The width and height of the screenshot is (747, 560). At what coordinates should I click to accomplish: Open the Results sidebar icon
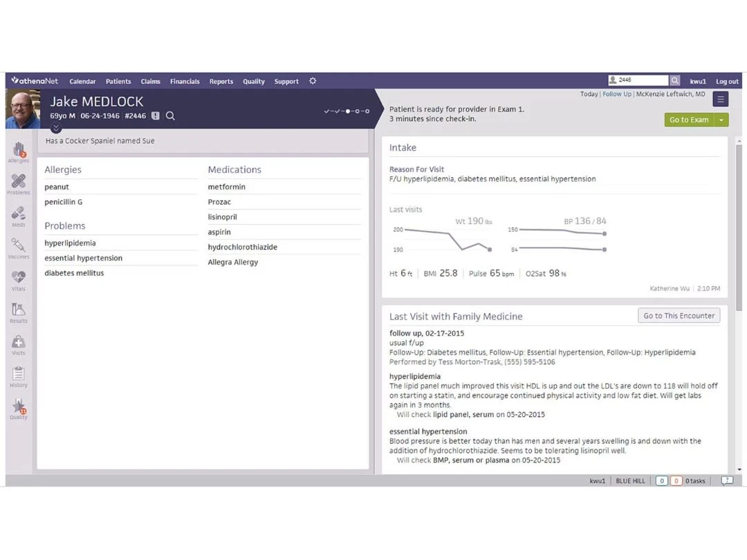coord(19,313)
